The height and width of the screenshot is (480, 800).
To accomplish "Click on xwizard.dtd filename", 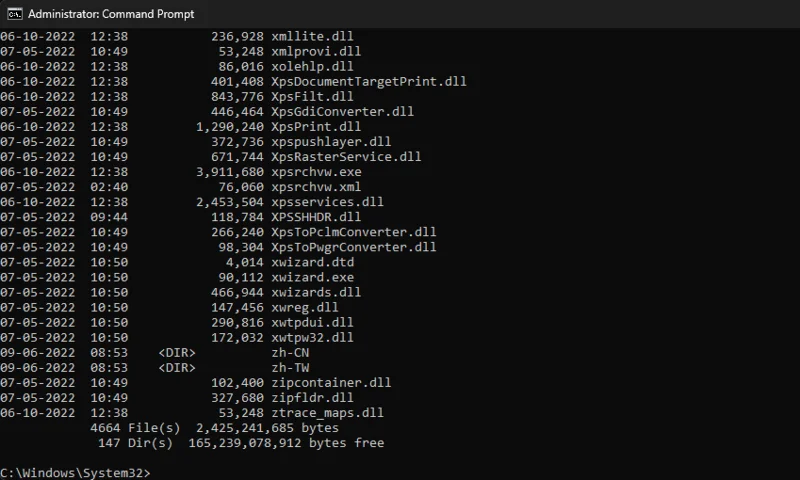I will [x=312, y=262].
